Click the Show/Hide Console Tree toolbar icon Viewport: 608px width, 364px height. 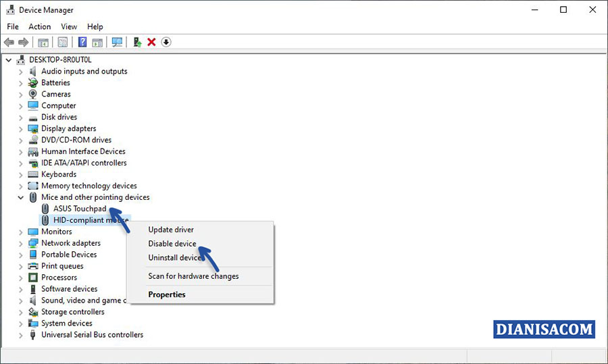43,43
